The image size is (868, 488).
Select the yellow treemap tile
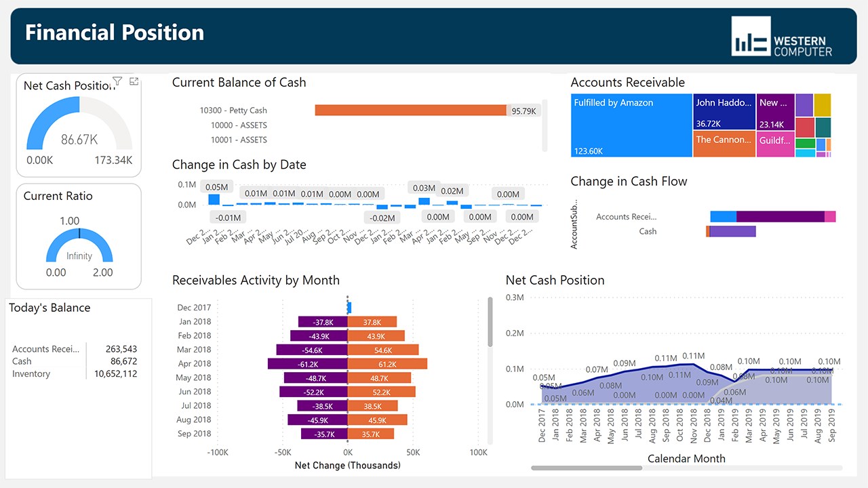823,104
